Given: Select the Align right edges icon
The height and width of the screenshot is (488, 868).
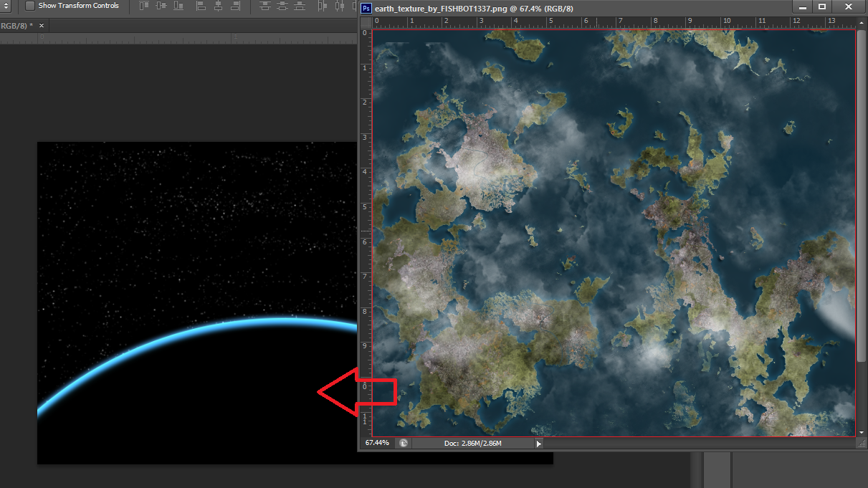Looking at the screenshot, I should pos(237,6).
